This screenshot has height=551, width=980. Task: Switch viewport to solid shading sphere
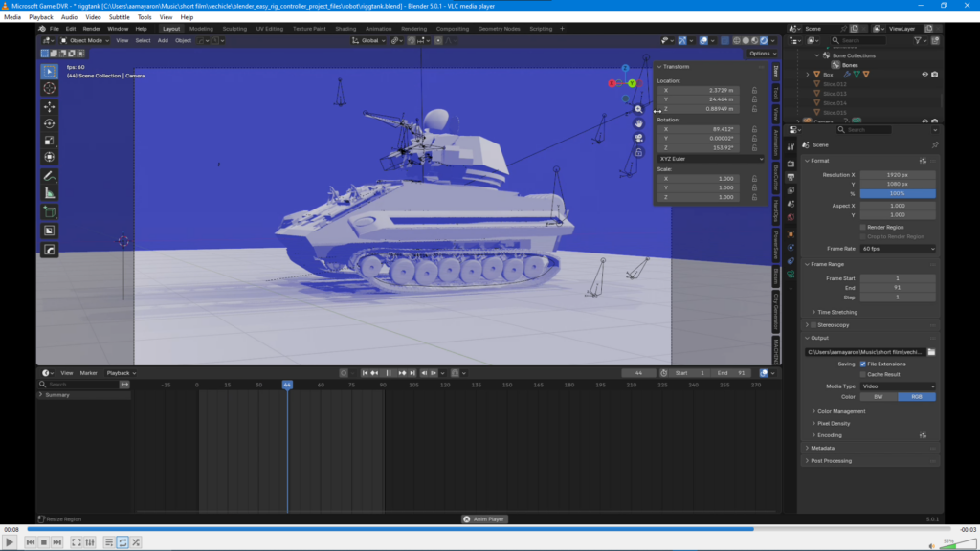[x=746, y=40]
